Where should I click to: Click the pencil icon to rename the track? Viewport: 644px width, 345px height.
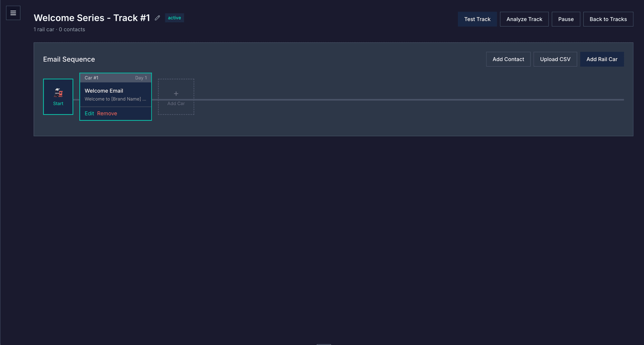tap(157, 18)
